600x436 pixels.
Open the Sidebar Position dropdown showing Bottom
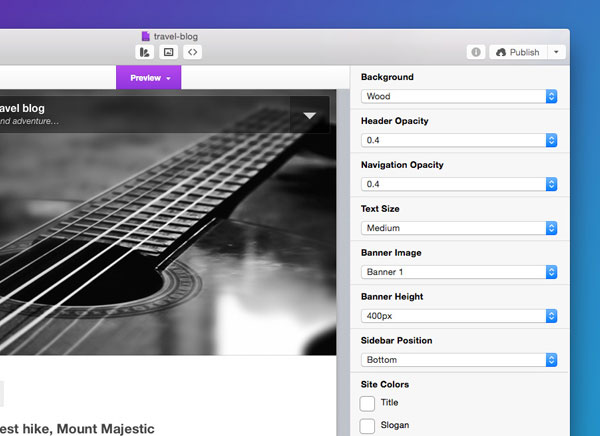coord(459,360)
